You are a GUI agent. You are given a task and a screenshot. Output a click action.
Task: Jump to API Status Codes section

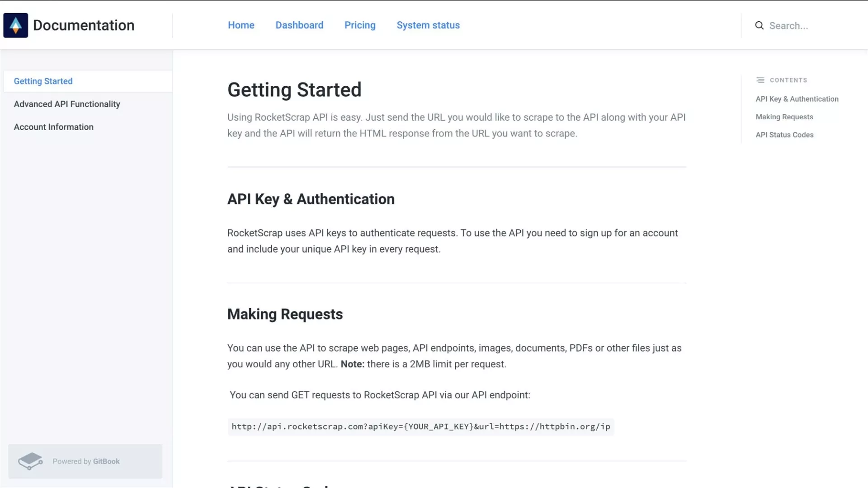[784, 135]
